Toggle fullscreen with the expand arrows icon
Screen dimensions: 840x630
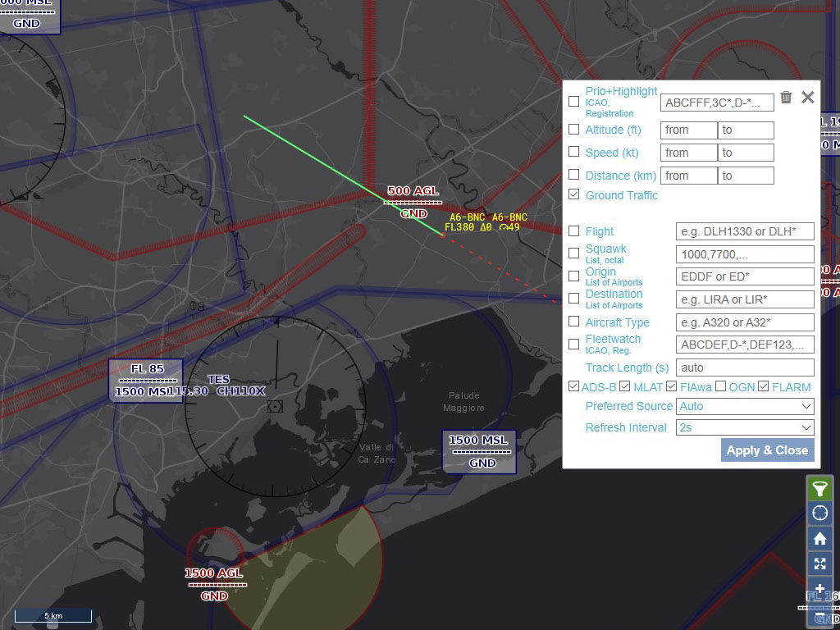pyautogui.click(x=819, y=564)
